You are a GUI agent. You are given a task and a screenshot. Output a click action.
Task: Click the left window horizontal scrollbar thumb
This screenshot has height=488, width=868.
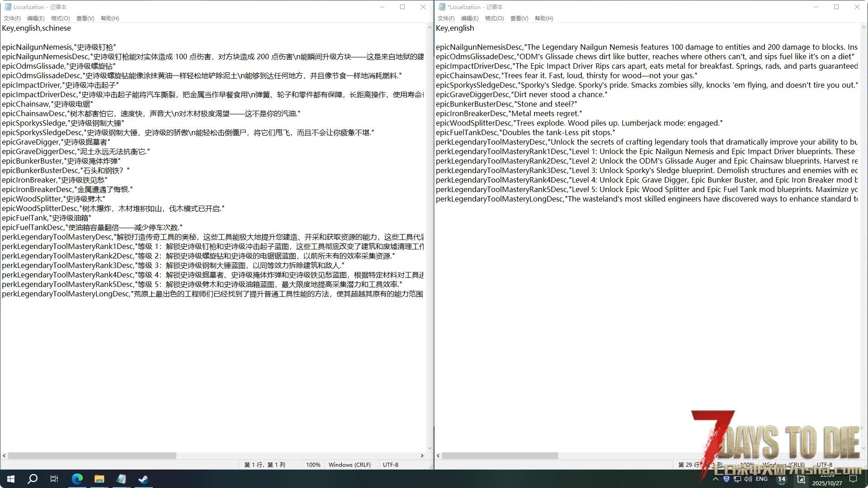click(x=92, y=456)
